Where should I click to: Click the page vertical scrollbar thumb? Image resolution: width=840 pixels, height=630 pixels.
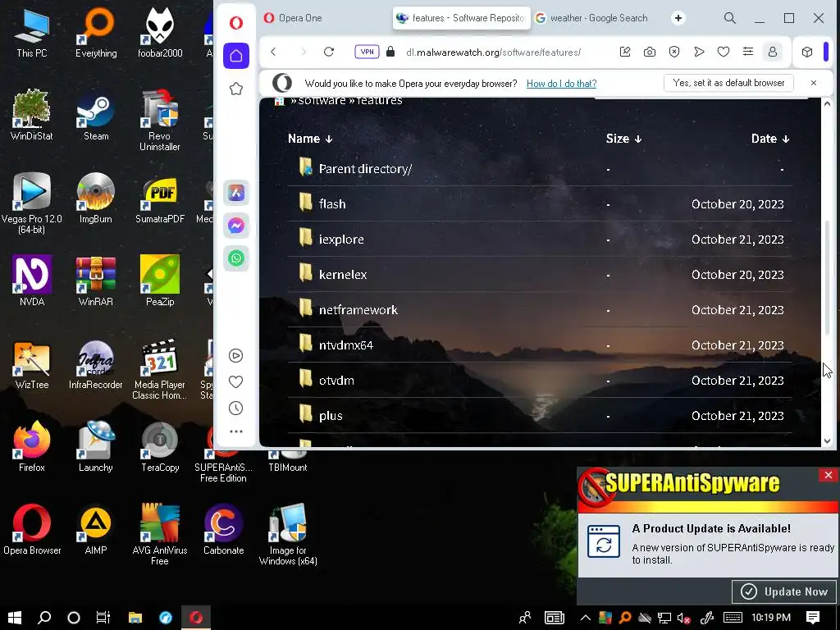pos(827,277)
